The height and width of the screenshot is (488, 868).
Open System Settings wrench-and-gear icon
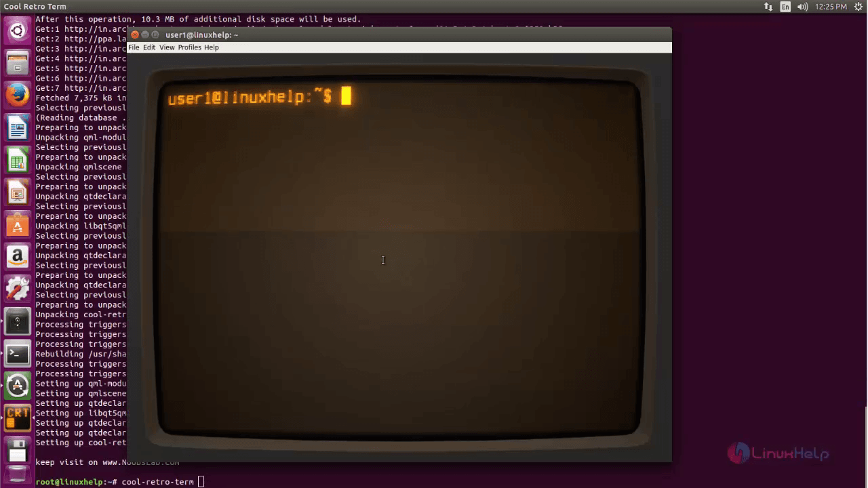point(17,289)
